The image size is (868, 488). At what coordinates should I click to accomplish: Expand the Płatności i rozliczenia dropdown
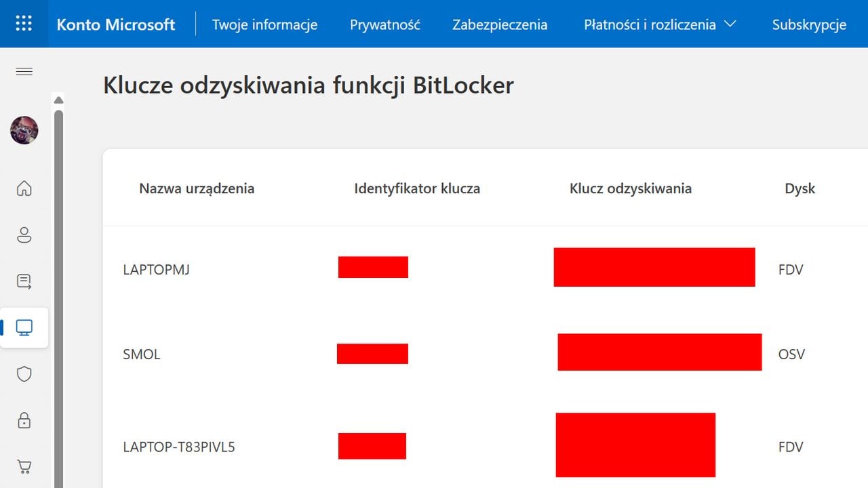tap(660, 24)
